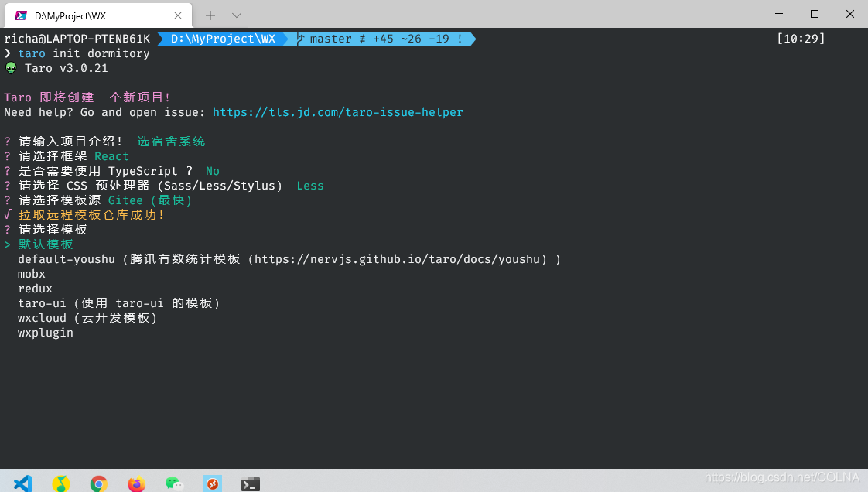Select the default-youshu template option
This screenshot has height=492, width=868.
(289, 259)
